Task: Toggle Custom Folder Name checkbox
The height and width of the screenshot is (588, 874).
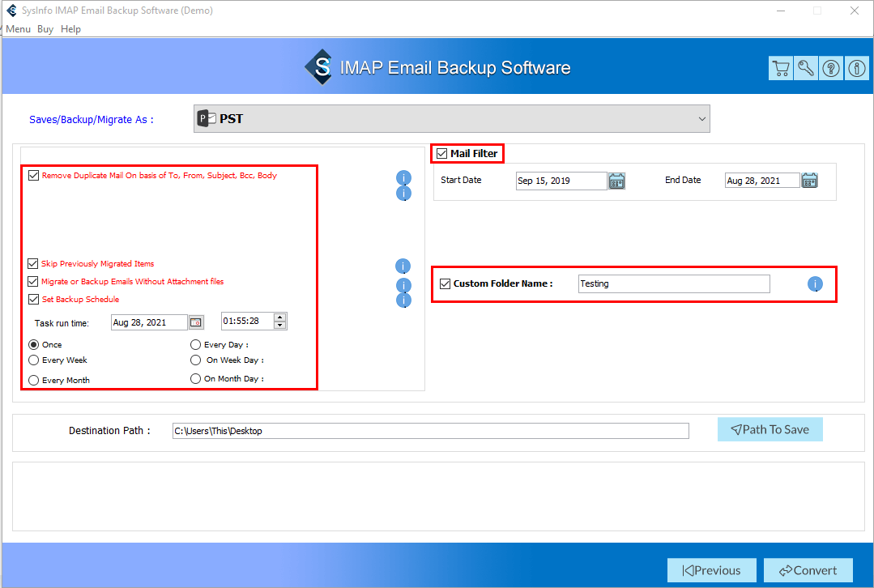Action: (445, 283)
